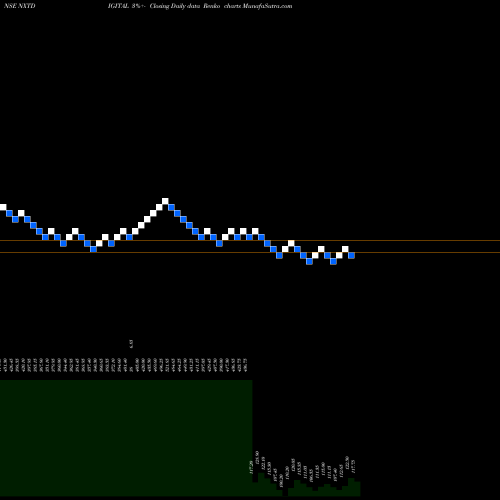Click the large green volume block
This screenshot has width=500, height=500.
tap(126, 438)
